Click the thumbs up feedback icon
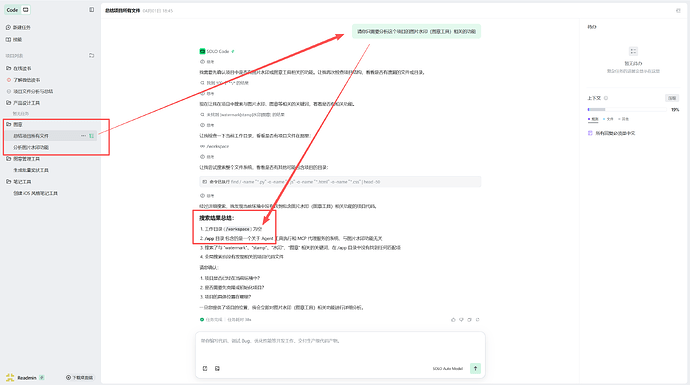Screen dimensions: 690x385 click(453, 320)
